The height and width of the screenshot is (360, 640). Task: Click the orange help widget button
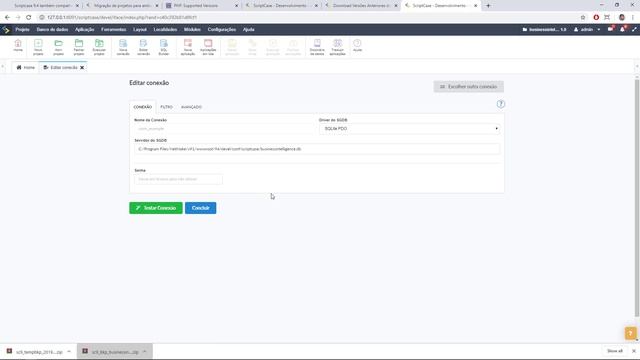coord(631,333)
